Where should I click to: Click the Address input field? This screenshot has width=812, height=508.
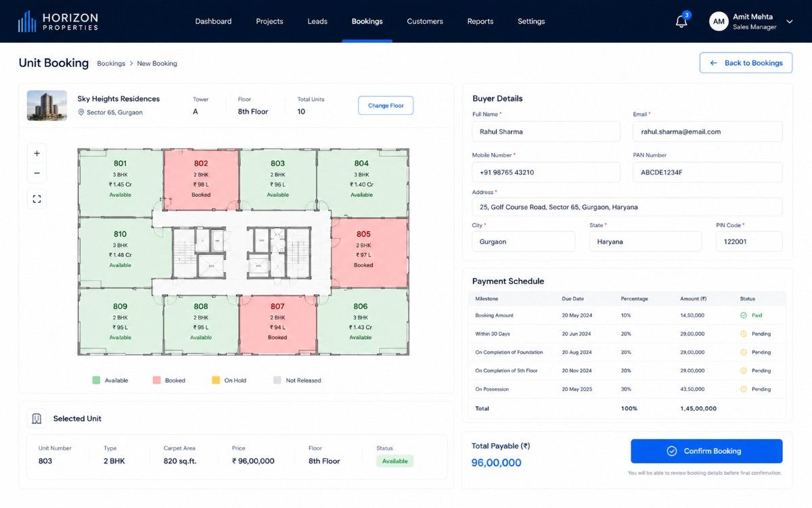(x=627, y=207)
